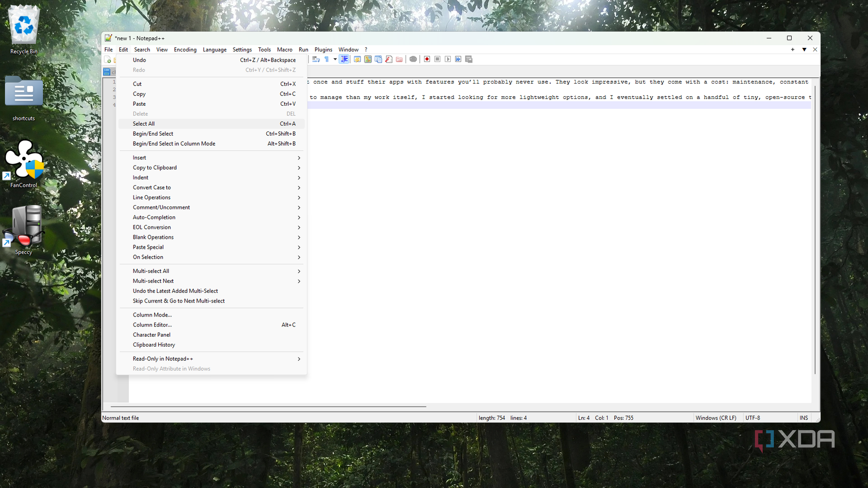The height and width of the screenshot is (488, 868).
Task: Expand the Paste Special submenu
Action: click(211, 247)
